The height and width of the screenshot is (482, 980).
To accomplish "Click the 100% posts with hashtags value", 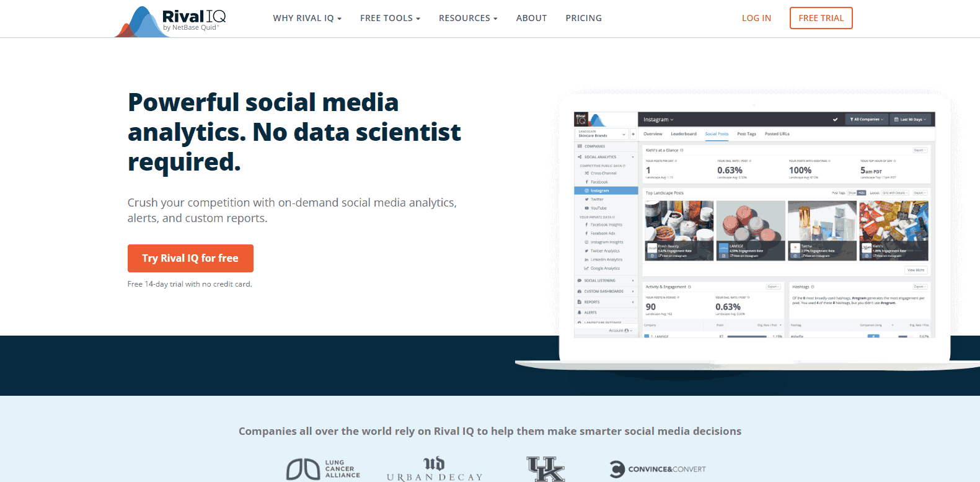I will (x=800, y=170).
